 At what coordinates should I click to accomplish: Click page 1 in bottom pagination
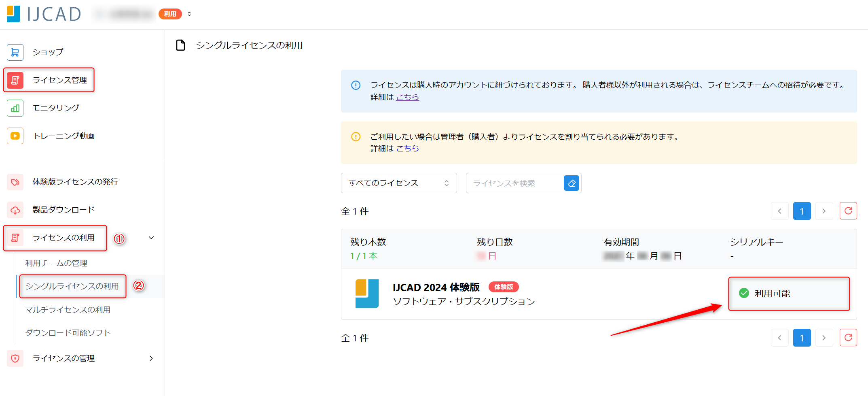[802, 338]
